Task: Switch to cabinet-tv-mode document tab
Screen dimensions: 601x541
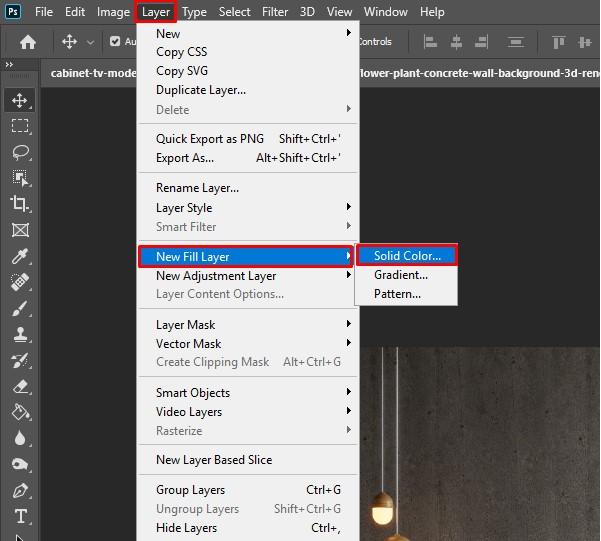Action: 93,73
